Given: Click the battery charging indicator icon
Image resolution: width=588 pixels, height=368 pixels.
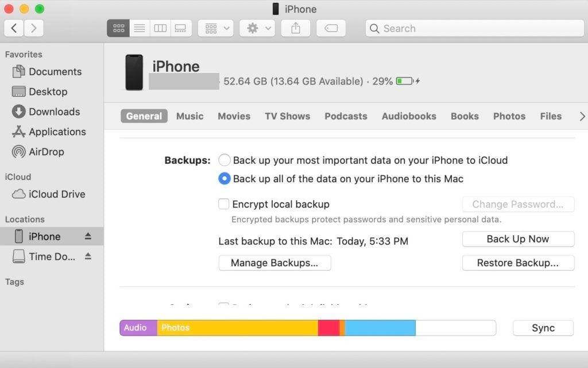Looking at the screenshot, I should (408, 81).
